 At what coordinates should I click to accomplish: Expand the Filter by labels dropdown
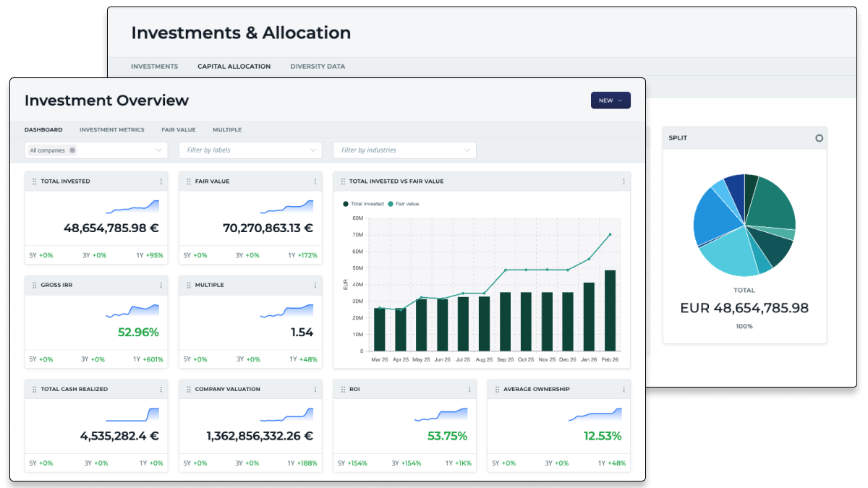pyautogui.click(x=250, y=150)
